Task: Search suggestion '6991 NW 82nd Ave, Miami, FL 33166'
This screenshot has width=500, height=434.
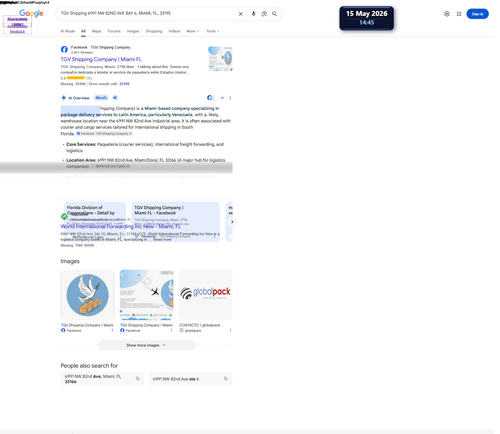Action: 102,379
